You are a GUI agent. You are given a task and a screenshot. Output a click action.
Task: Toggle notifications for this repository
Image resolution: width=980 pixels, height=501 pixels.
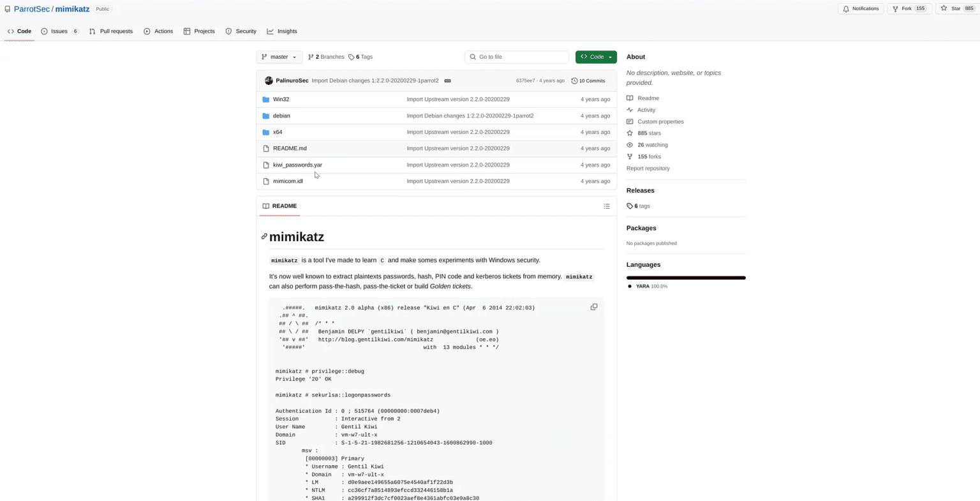point(860,8)
